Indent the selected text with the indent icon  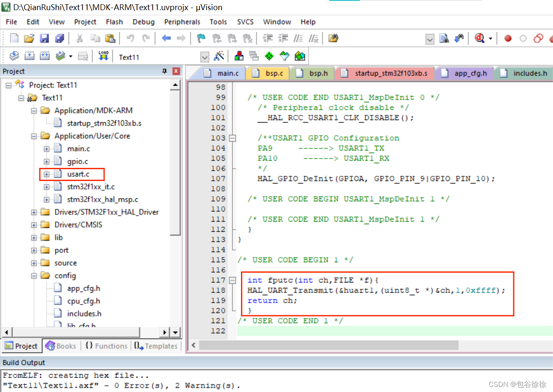[x=268, y=38]
